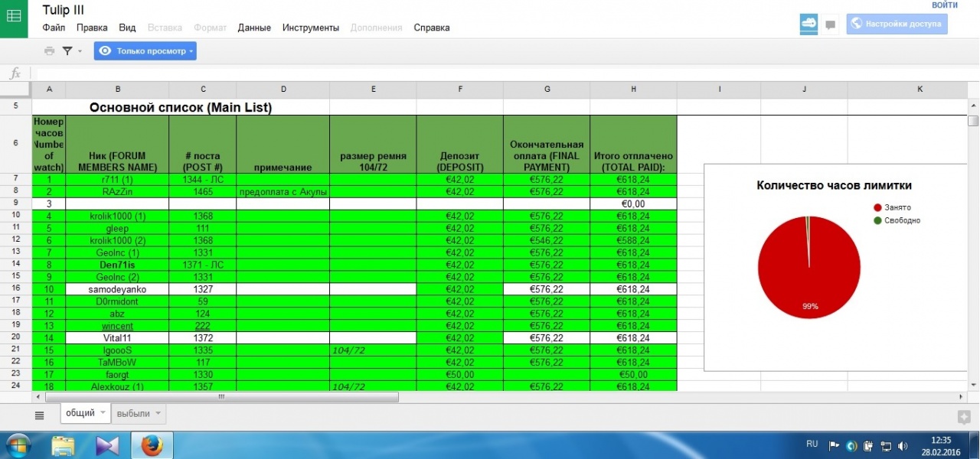Viewport: 980px width, 459px height.
Task: Switch to the 'выбыли' sheet tab
Action: click(132, 414)
